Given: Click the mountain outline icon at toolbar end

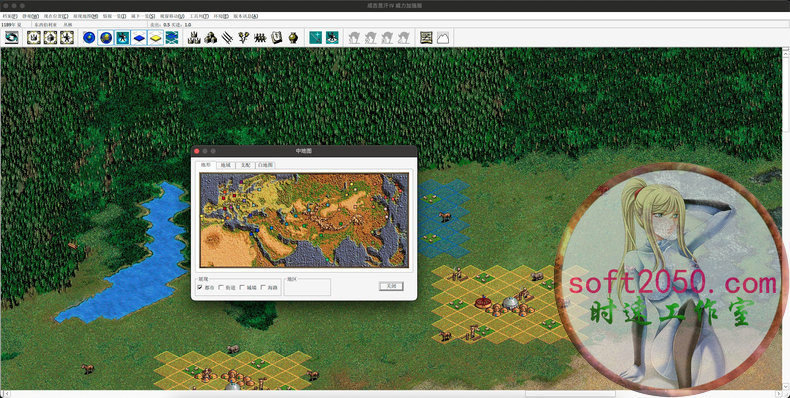Looking at the screenshot, I should [x=442, y=38].
